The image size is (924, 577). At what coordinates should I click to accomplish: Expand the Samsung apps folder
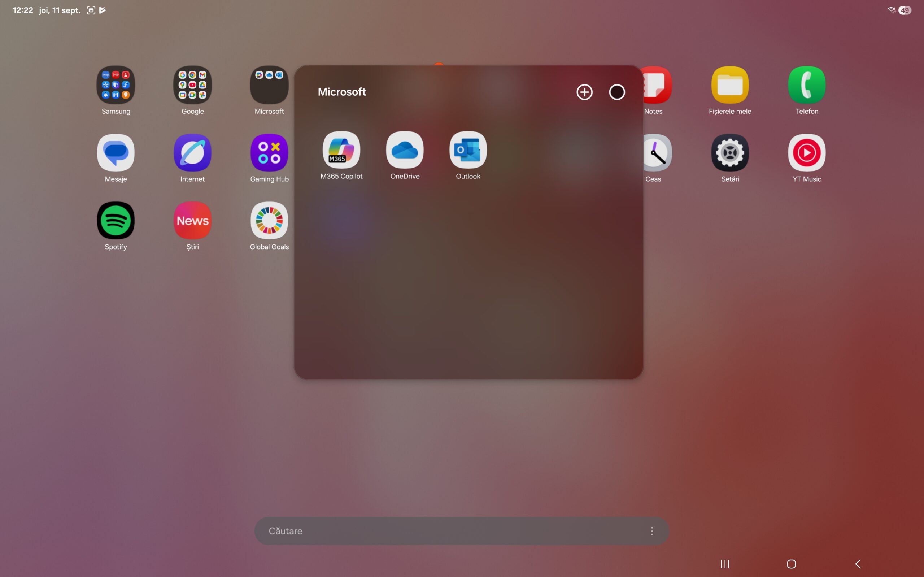click(x=115, y=85)
